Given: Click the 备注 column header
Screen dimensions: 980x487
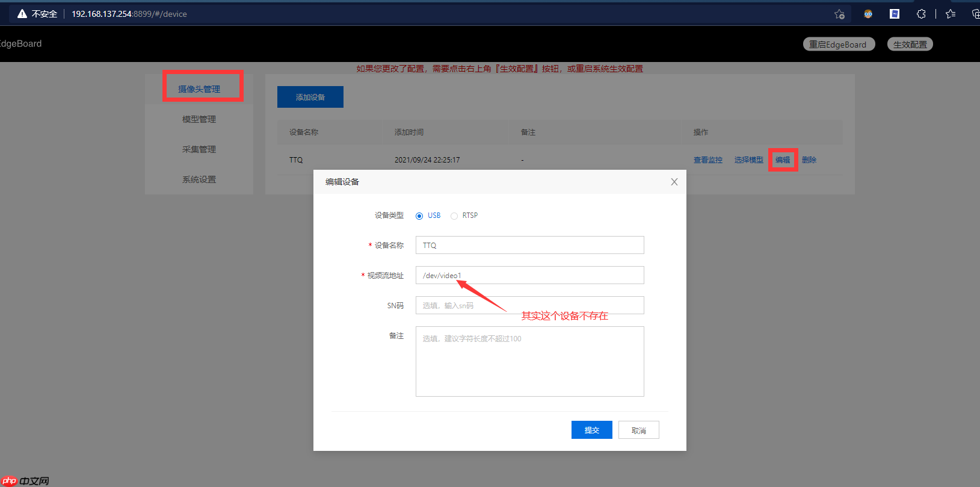Looking at the screenshot, I should [x=528, y=132].
